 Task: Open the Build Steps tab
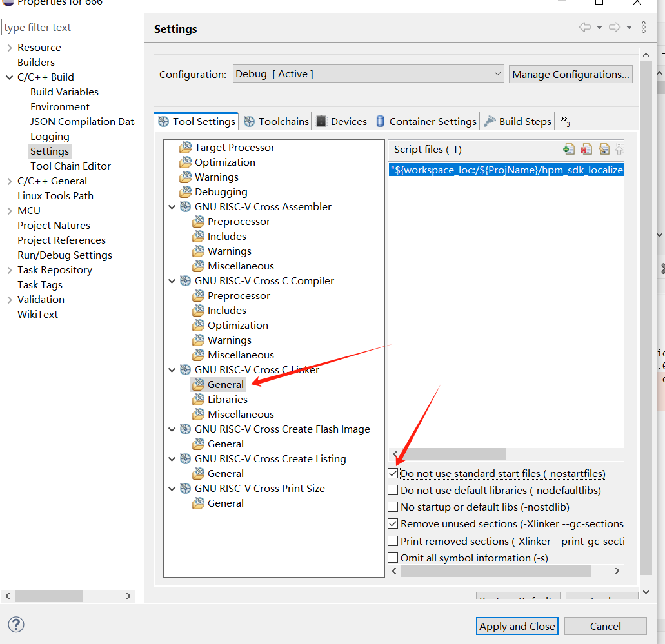tap(518, 122)
